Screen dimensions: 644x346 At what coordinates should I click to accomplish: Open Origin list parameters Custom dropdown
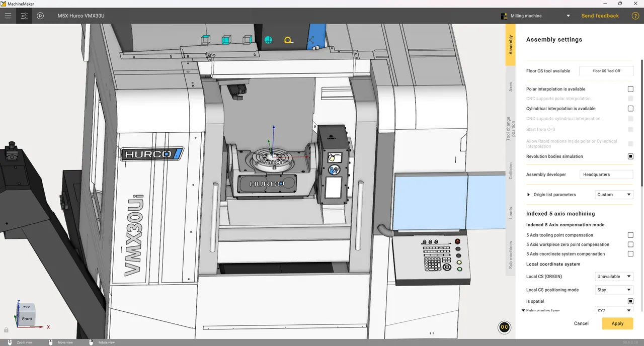[614, 195]
